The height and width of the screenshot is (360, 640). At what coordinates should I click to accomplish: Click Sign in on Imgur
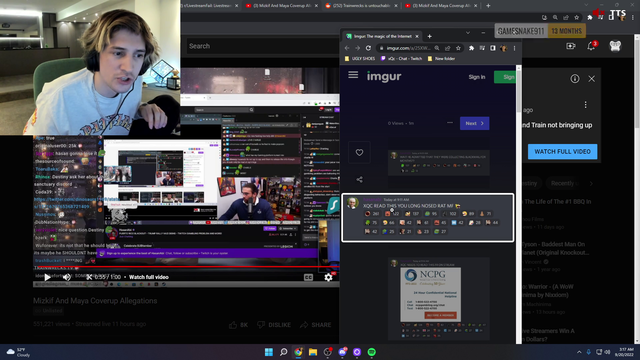click(x=477, y=77)
